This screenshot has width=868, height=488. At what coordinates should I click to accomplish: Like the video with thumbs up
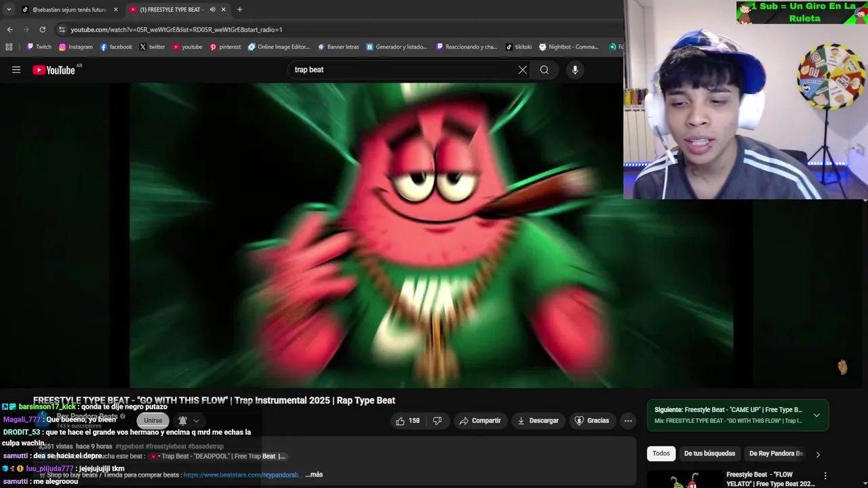click(x=408, y=421)
